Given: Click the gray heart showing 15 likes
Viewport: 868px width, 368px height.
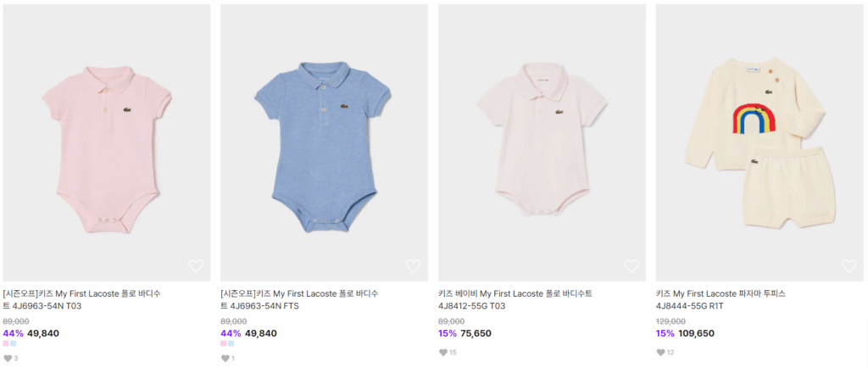Looking at the screenshot, I should point(443,353).
